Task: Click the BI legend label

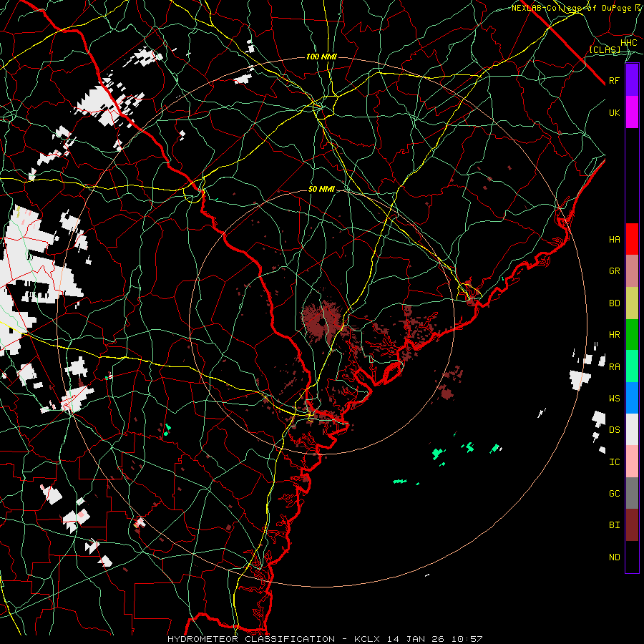Action: coord(614,525)
